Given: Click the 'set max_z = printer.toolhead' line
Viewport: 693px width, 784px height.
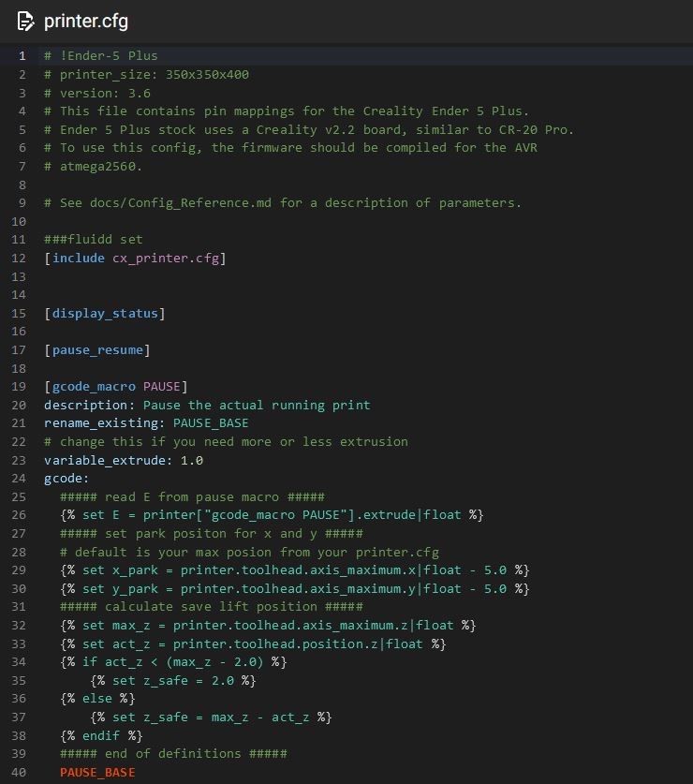Looking at the screenshot, I should (268, 626).
